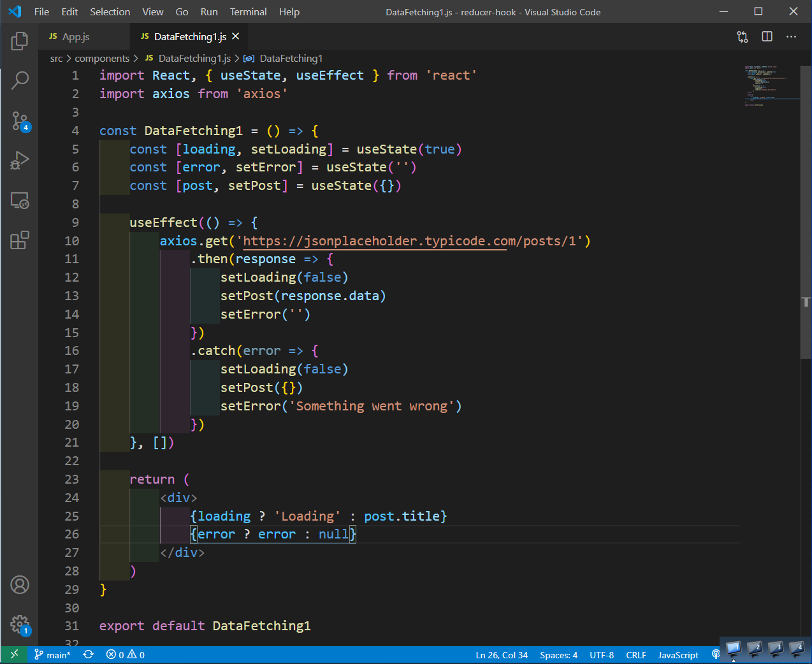Switch to virtual desktop 1 icon
Image resolution: width=812 pixels, height=664 pixels.
pos(733,649)
